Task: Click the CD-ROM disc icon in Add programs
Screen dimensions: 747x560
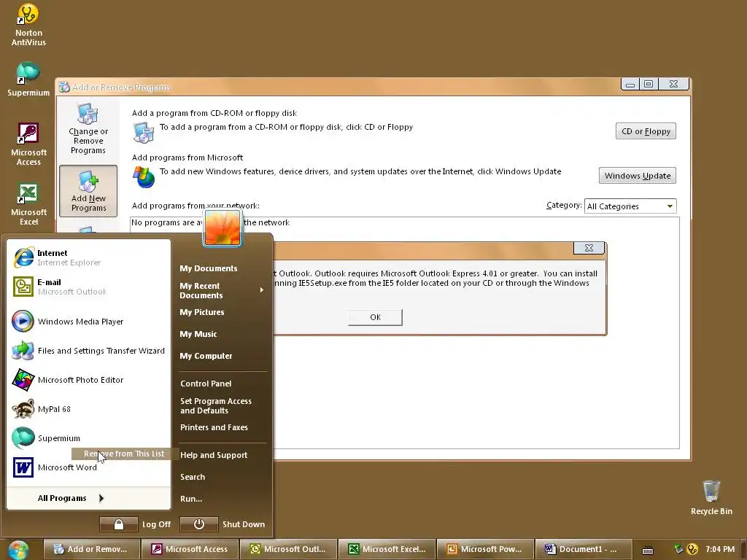Action: pos(144,133)
